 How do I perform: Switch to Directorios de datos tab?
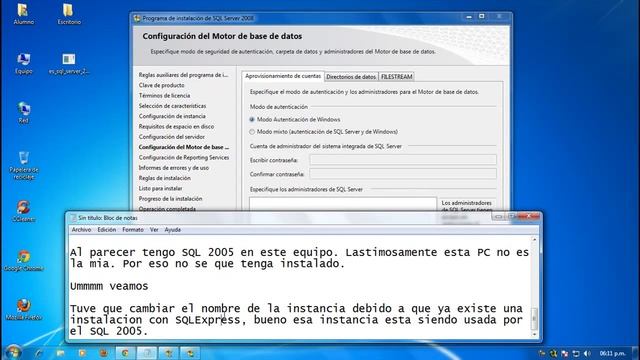pos(351,77)
